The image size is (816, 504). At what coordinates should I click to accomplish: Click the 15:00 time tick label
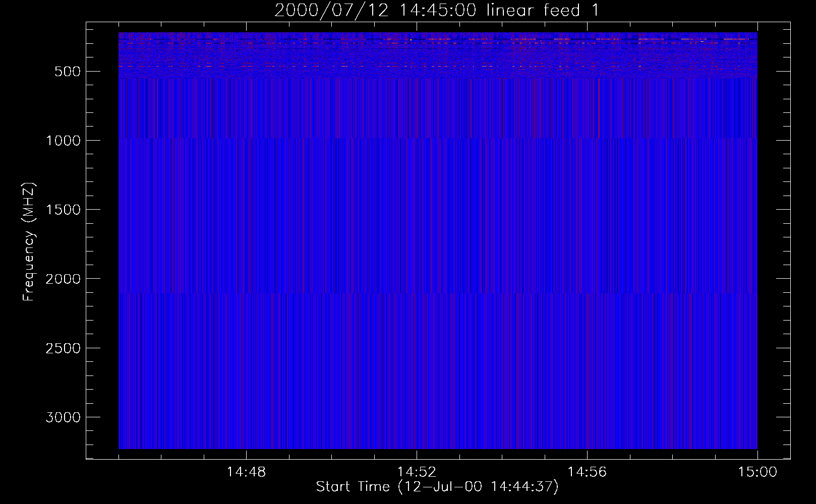click(757, 472)
